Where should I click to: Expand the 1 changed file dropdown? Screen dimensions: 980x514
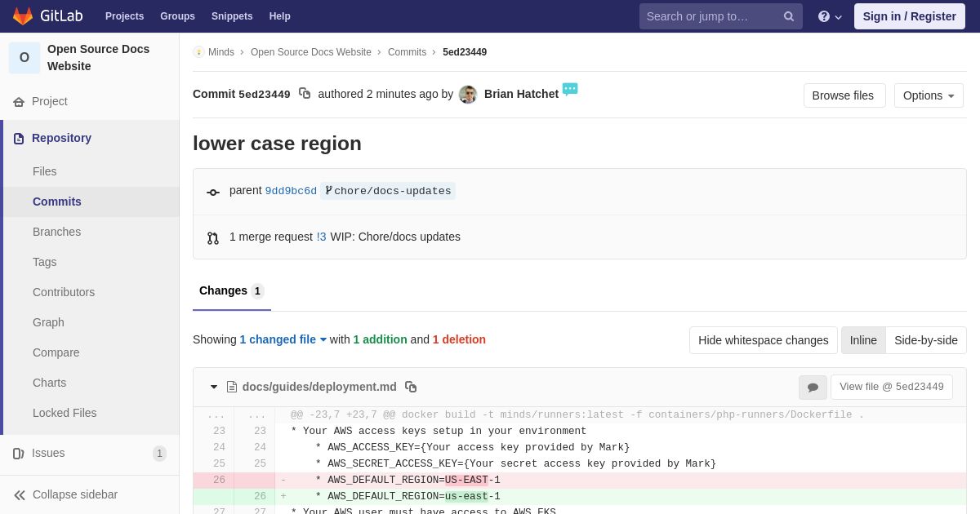(283, 339)
